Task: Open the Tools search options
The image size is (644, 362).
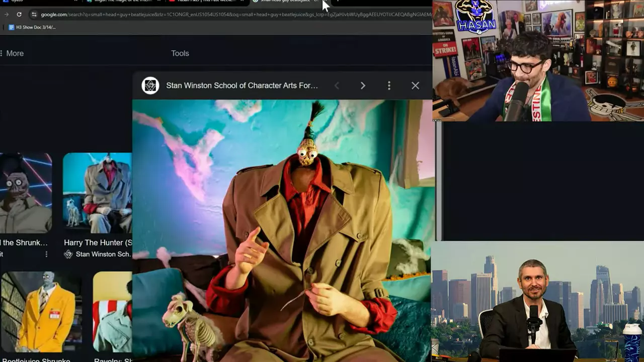Action: click(180, 53)
